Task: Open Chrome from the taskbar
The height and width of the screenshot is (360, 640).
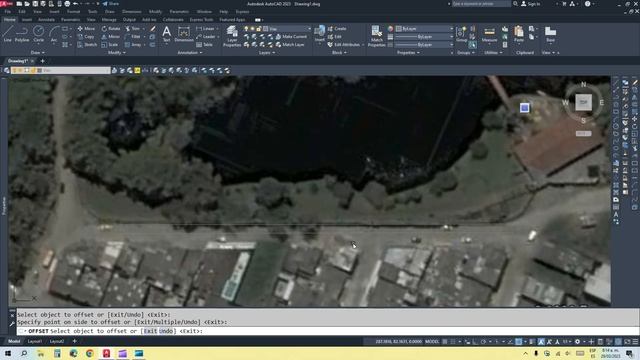Action: pyautogui.click(x=90, y=353)
